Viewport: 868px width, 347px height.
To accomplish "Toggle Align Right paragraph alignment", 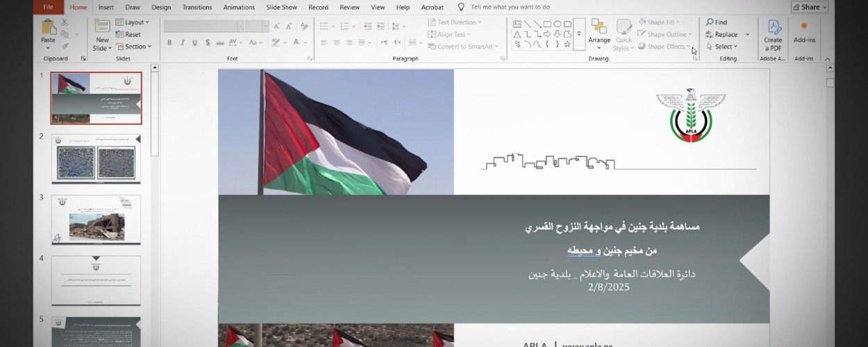I will tap(349, 43).
